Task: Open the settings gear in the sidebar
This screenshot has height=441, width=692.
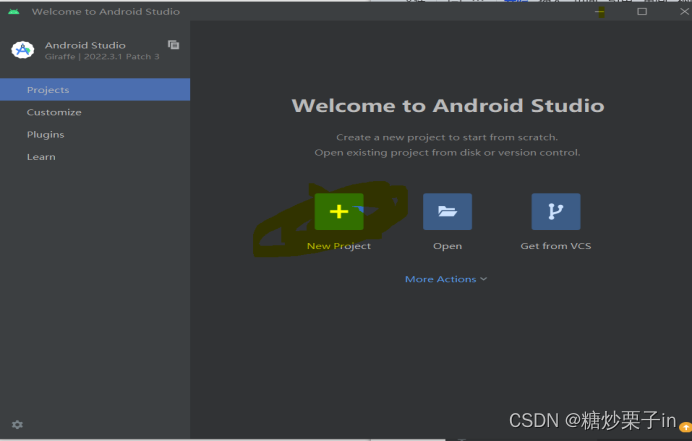Action: tap(17, 424)
